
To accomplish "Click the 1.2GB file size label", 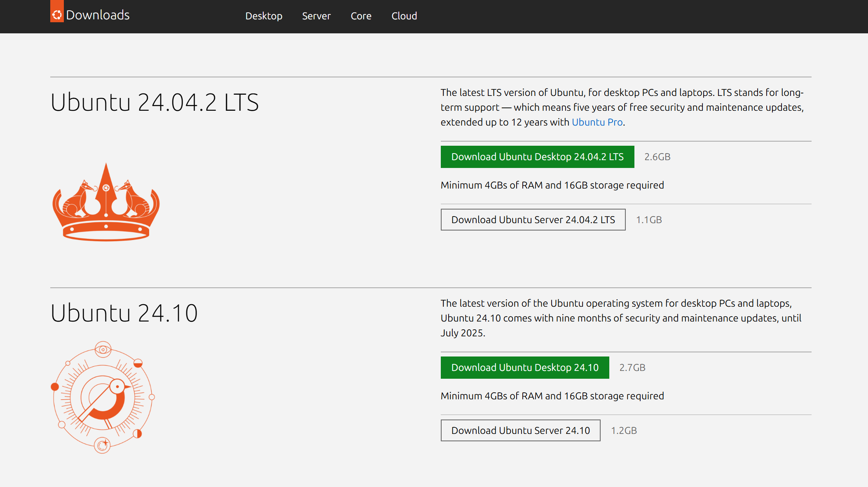I will pyautogui.click(x=624, y=431).
